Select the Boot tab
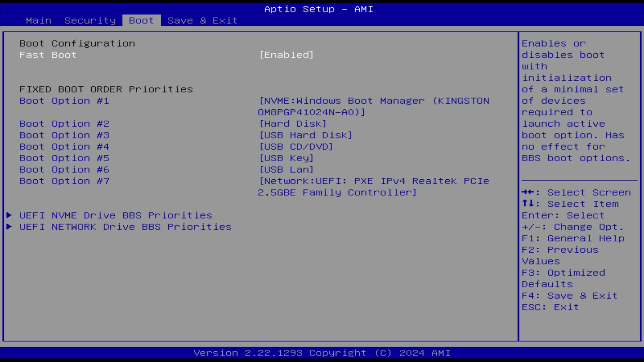Viewport: 644px width, 362px height. click(141, 20)
